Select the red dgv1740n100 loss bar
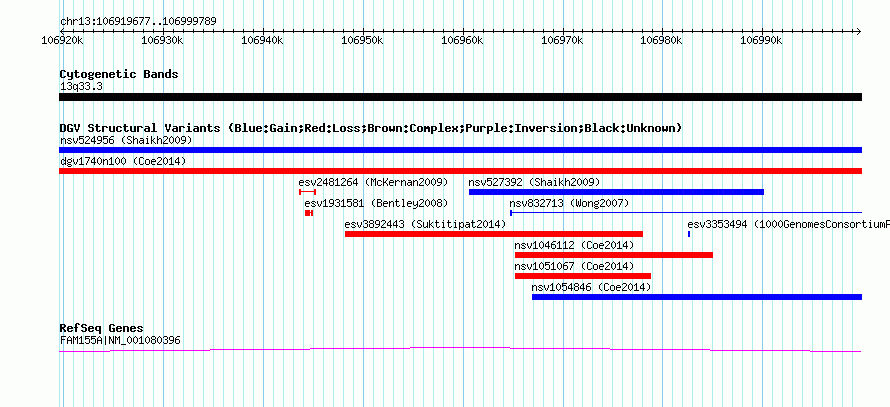The width and height of the screenshot is (890, 407). pos(460,171)
